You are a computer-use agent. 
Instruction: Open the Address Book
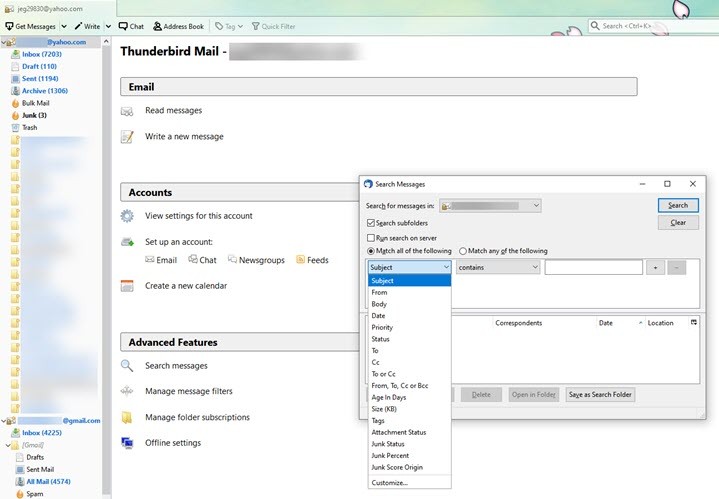click(178, 27)
